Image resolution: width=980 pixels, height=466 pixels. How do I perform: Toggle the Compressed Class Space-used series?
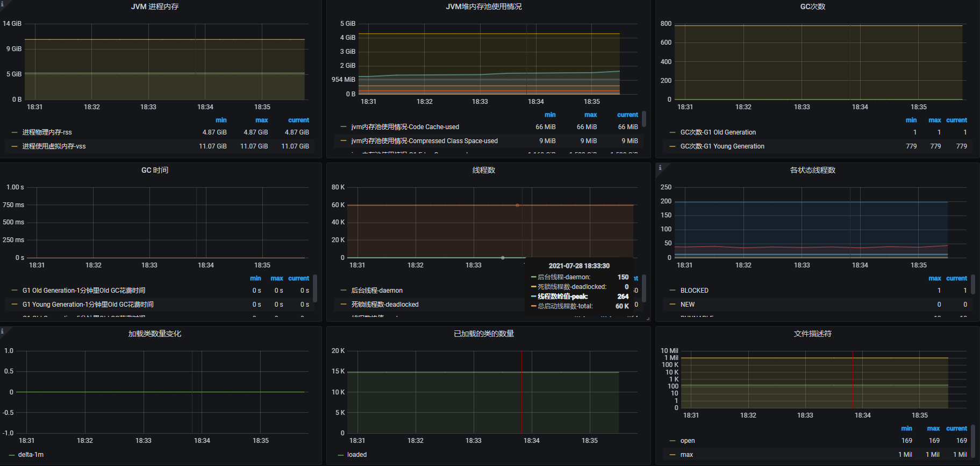coord(425,141)
